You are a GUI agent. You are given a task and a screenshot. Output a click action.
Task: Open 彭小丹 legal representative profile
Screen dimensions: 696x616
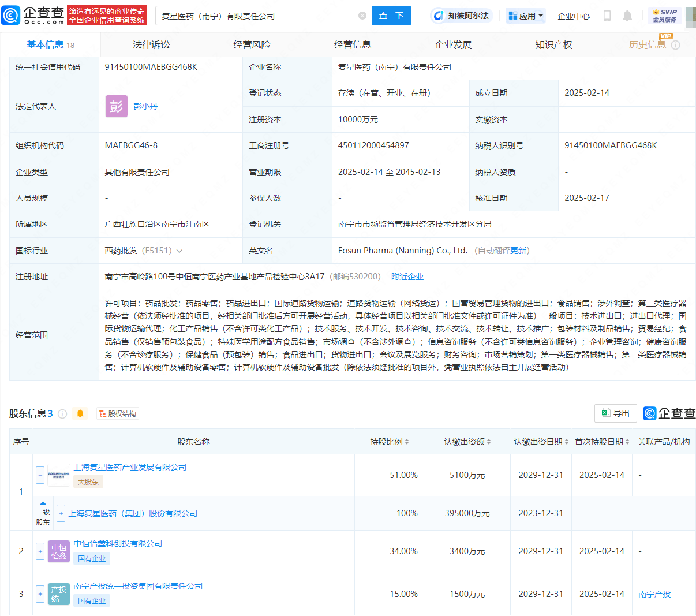(x=145, y=106)
